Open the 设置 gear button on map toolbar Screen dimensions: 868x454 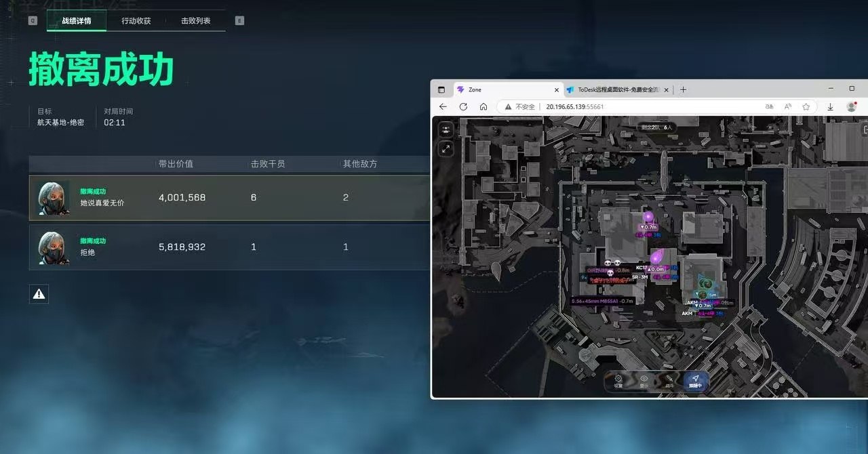[x=618, y=381]
